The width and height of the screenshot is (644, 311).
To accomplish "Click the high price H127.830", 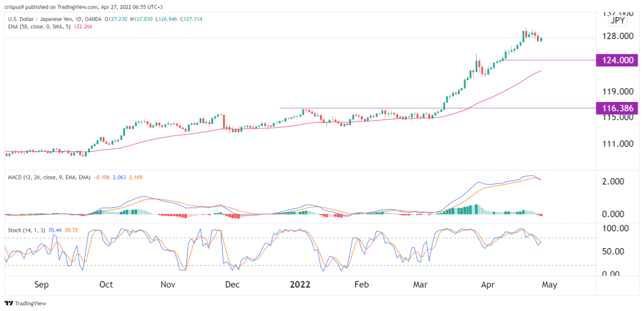I will coord(142,19).
